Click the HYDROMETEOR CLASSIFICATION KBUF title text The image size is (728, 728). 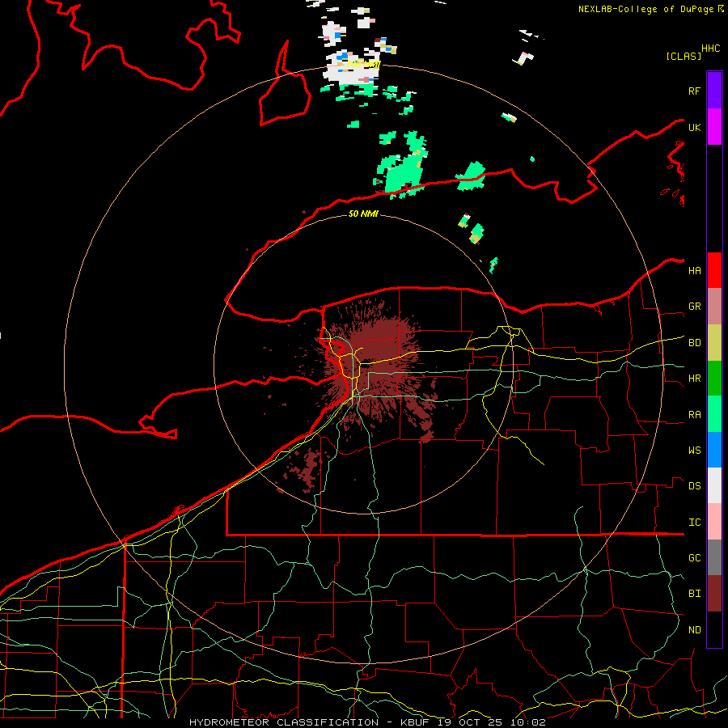click(367, 722)
